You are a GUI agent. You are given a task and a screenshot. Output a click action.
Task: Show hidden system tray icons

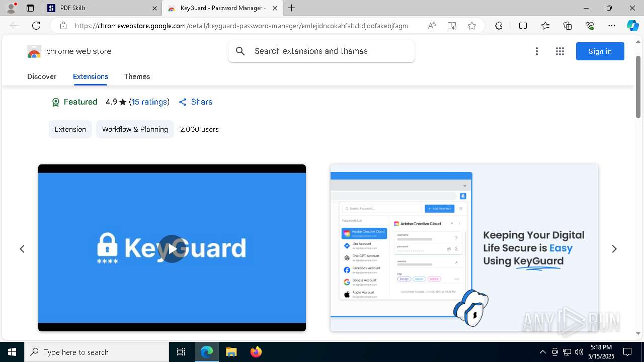(542, 352)
